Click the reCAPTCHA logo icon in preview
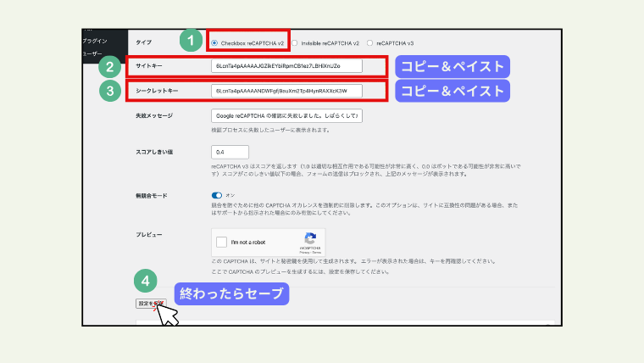 click(x=310, y=239)
